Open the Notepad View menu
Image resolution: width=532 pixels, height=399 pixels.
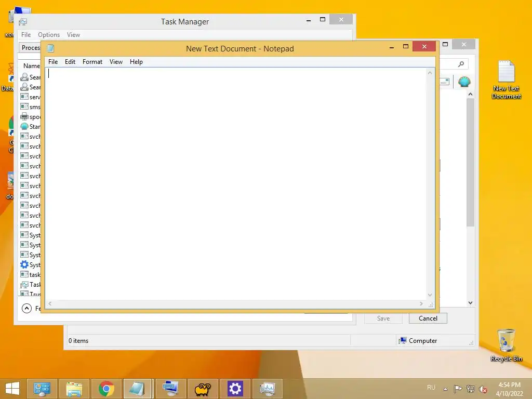[x=116, y=62]
